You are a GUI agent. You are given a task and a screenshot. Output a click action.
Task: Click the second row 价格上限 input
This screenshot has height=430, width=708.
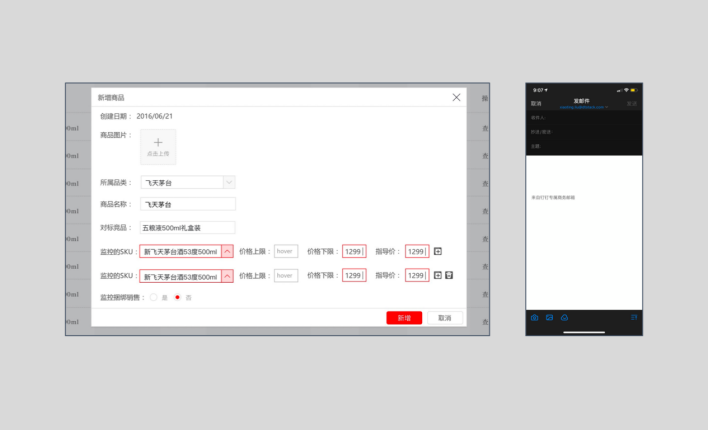pyautogui.click(x=286, y=276)
